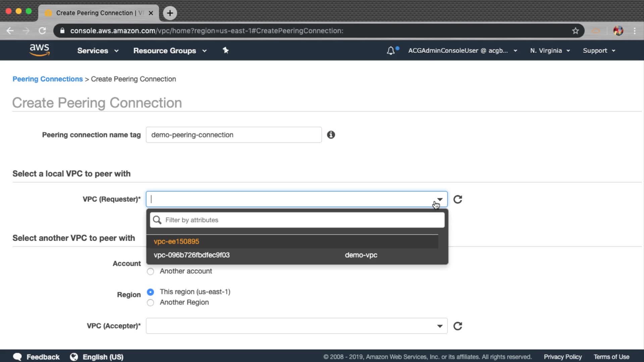Go to Peering Connections breadcrumb link

click(48, 79)
